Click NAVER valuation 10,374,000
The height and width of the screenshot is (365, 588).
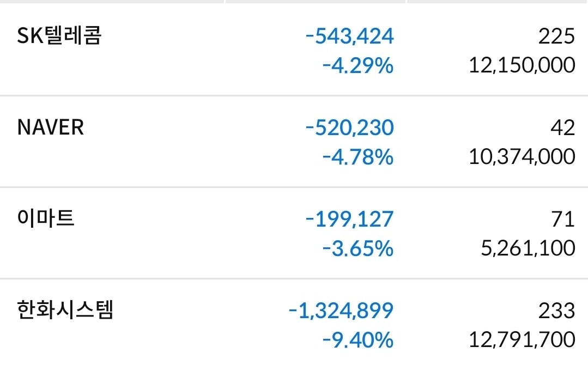click(x=522, y=157)
